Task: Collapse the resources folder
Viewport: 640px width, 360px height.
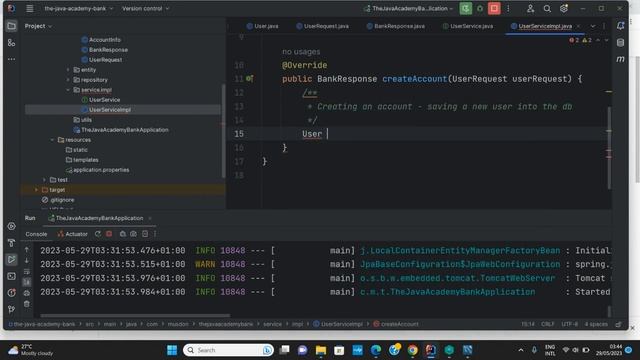Action: pos(52,140)
